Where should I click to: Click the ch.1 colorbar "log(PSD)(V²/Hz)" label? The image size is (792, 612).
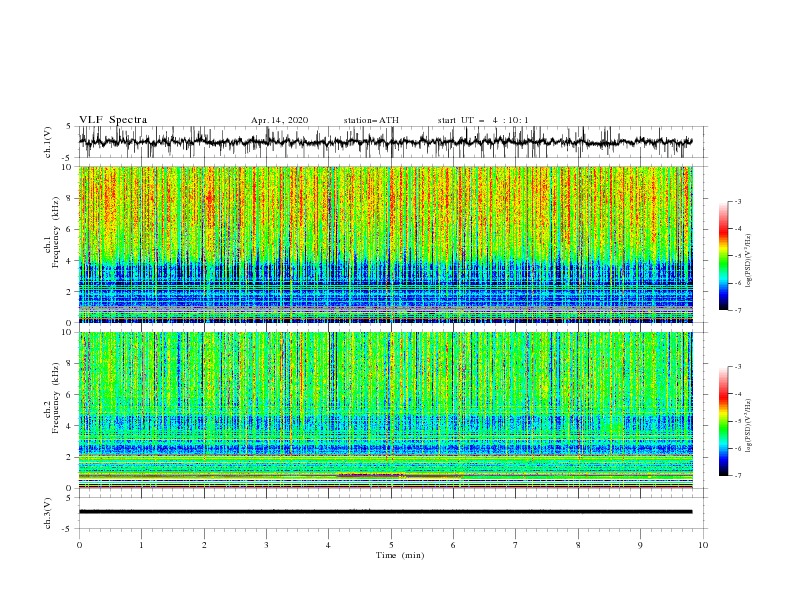pos(749,261)
